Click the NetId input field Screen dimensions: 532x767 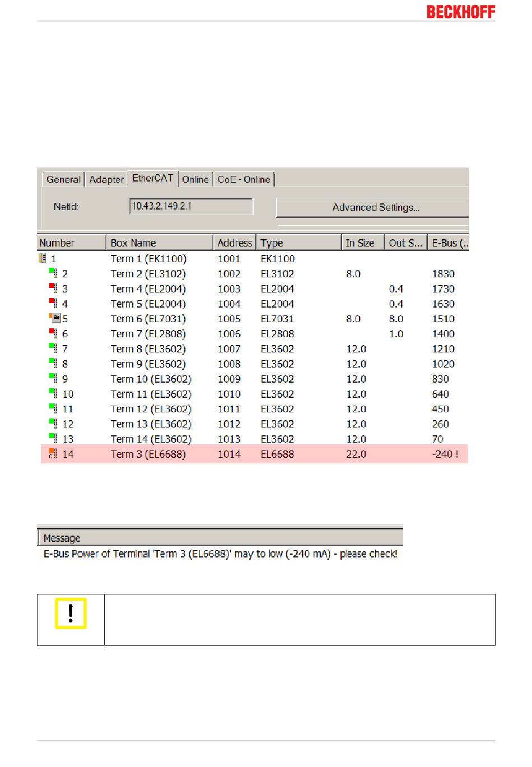tap(191, 206)
